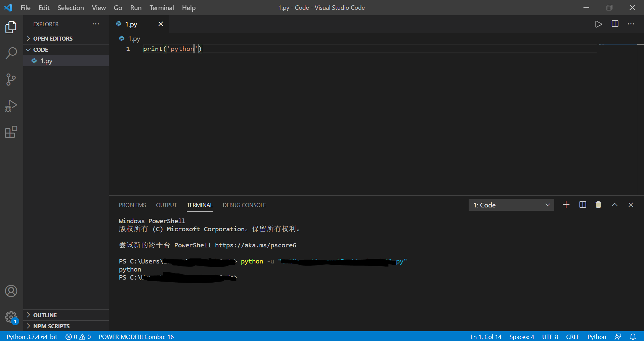Collapse the CODE folder section
Image resolution: width=644 pixels, height=341 pixels.
click(x=66, y=50)
